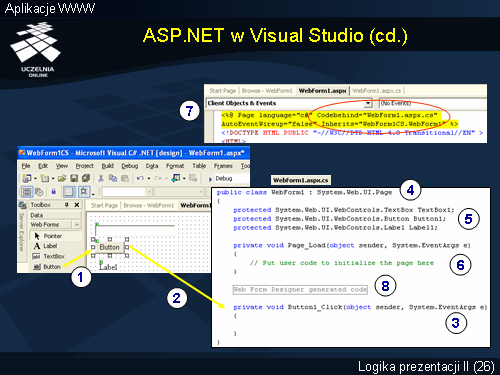
Task: Click the Open File folder icon
Action: pyautogui.click(x=62, y=178)
